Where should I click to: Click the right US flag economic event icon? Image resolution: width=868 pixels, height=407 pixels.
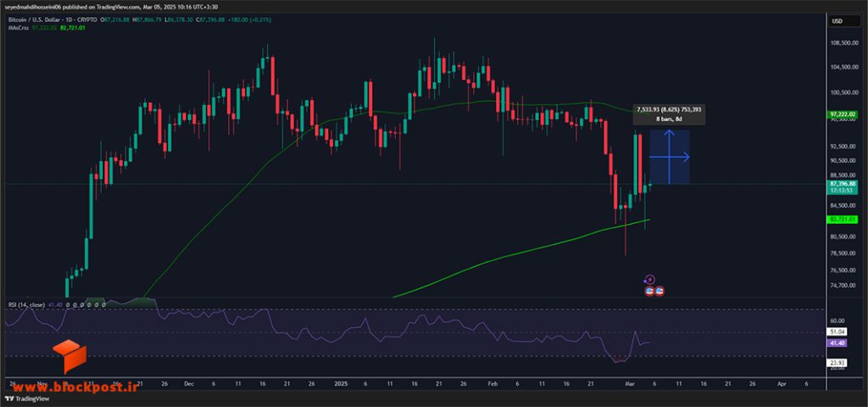[x=659, y=290]
